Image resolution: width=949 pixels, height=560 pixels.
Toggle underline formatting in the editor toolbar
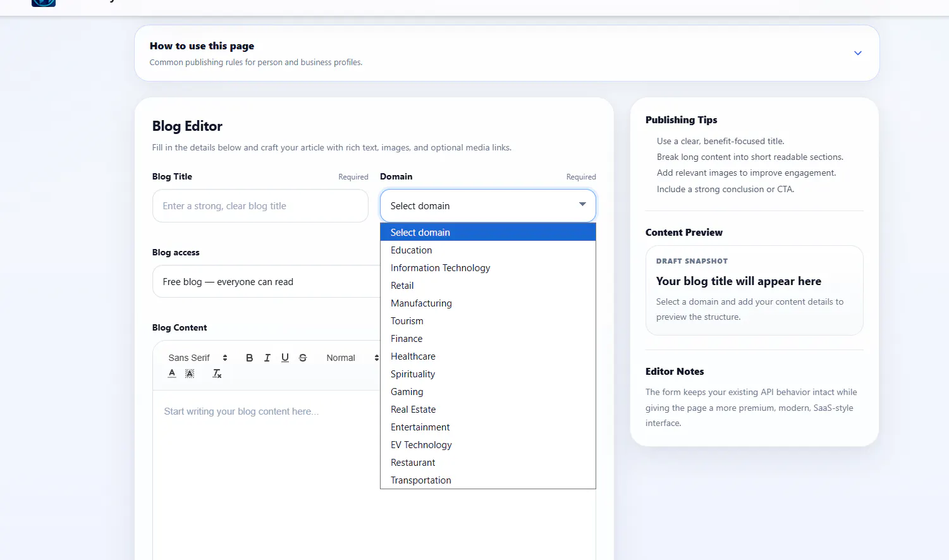(285, 358)
